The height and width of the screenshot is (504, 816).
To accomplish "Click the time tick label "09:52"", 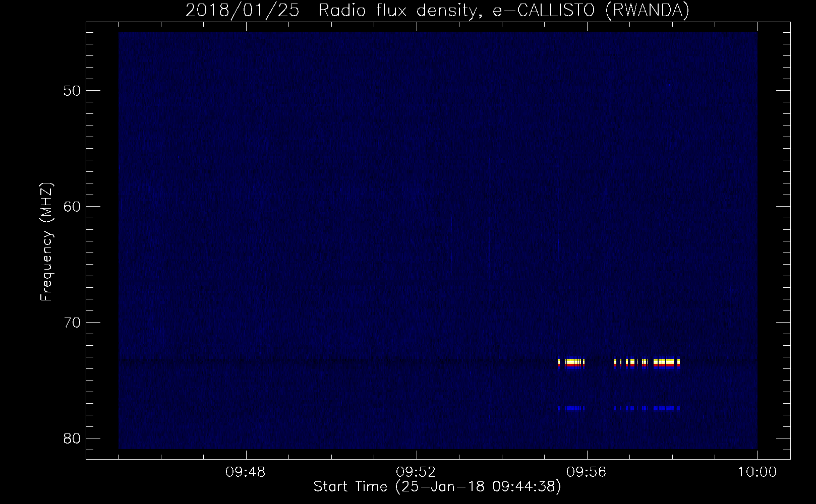I will click(x=416, y=473).
